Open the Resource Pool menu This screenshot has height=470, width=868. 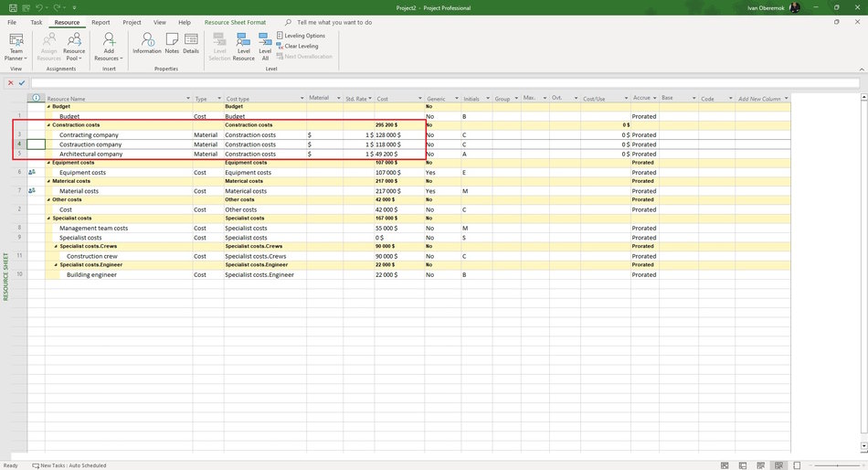coord(74,47)
